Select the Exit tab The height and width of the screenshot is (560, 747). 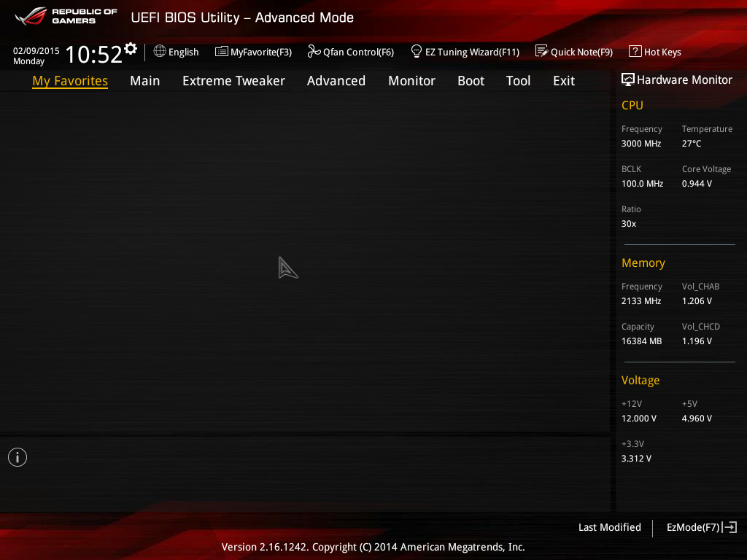pos(563,81)
